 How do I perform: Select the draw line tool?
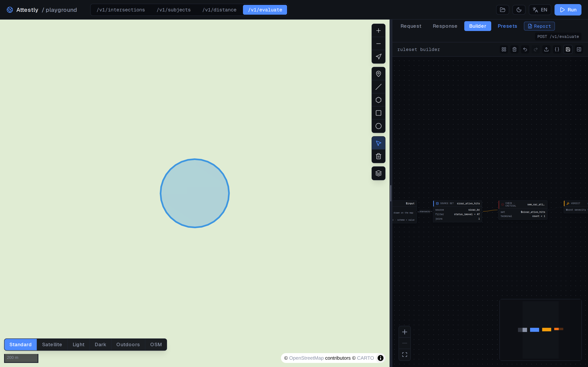coord(378,87)
